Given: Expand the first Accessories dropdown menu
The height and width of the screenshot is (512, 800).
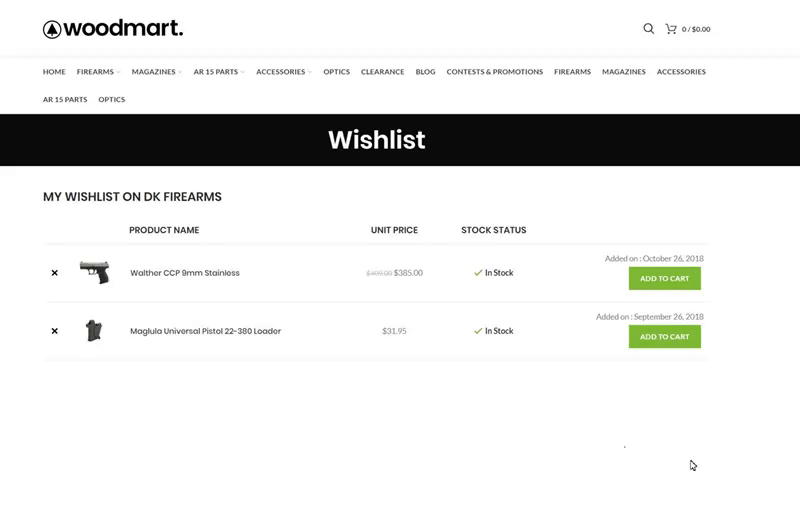Looking at the screenshot, I should tap(284, 72).
